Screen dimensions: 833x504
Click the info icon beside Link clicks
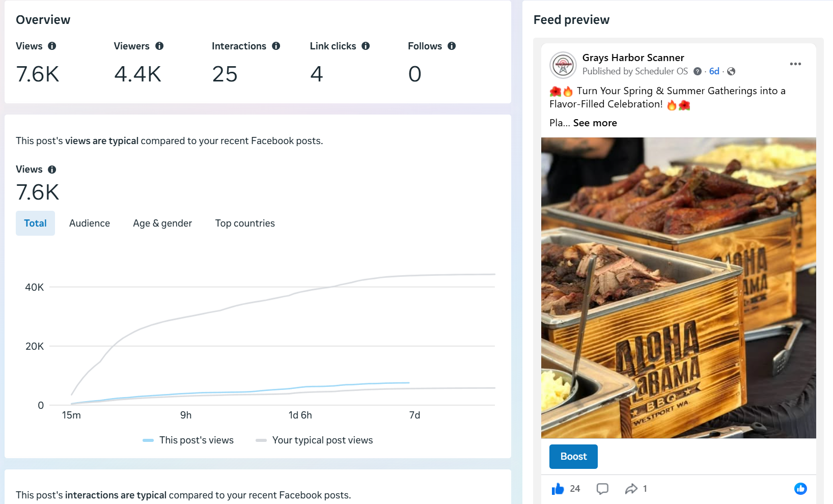pos(366,46)
